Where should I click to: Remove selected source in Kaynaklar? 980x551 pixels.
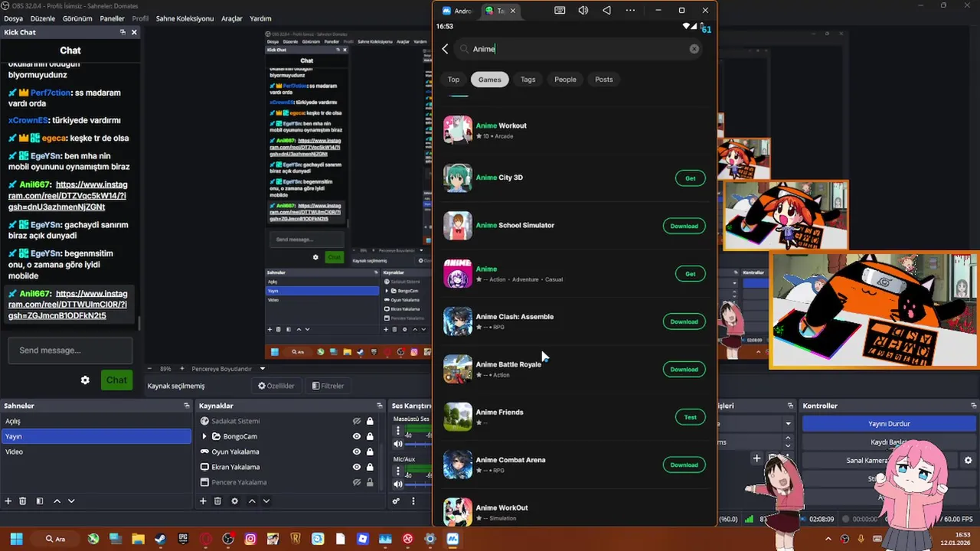click(217, 501)
